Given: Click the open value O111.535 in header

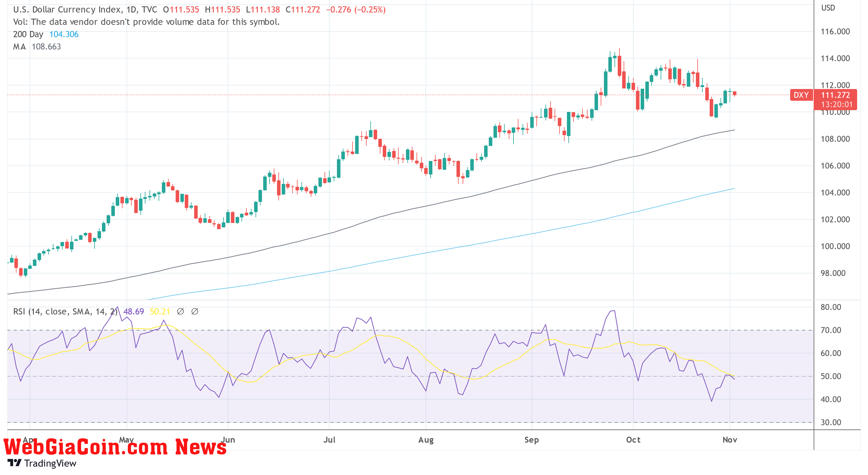Looking at the screenshot, I should coord(181,9).
